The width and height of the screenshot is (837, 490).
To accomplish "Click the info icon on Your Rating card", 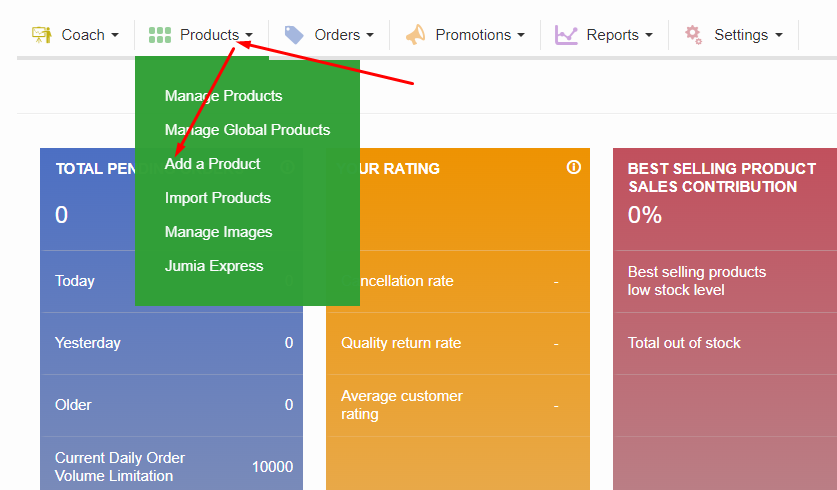I will pos(573,168).
